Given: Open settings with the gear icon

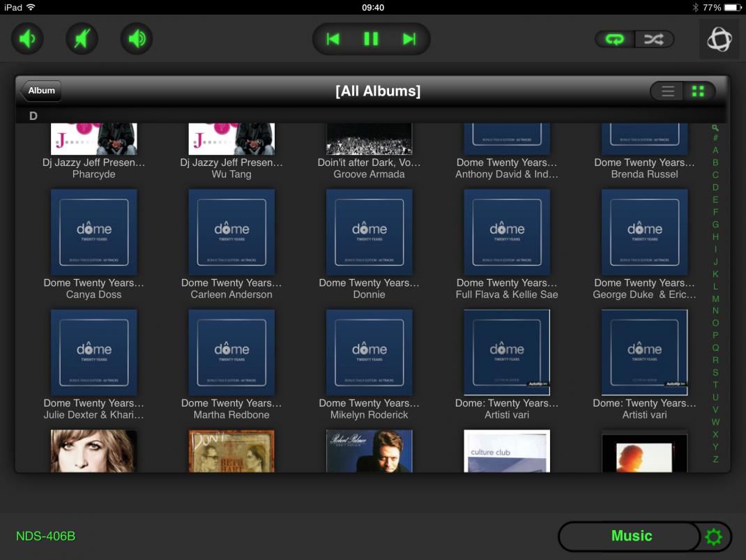Looking at the screenshot, I should click(x=714, y=536).
